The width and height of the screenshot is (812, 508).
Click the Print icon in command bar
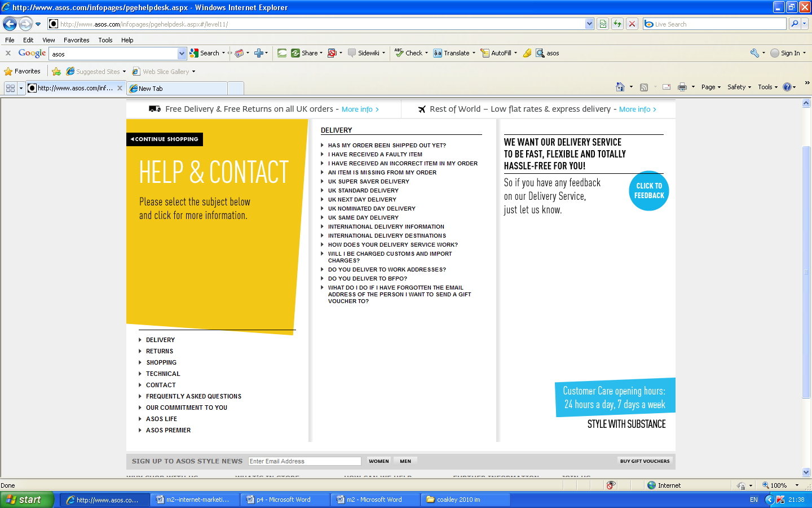point(682,87)
